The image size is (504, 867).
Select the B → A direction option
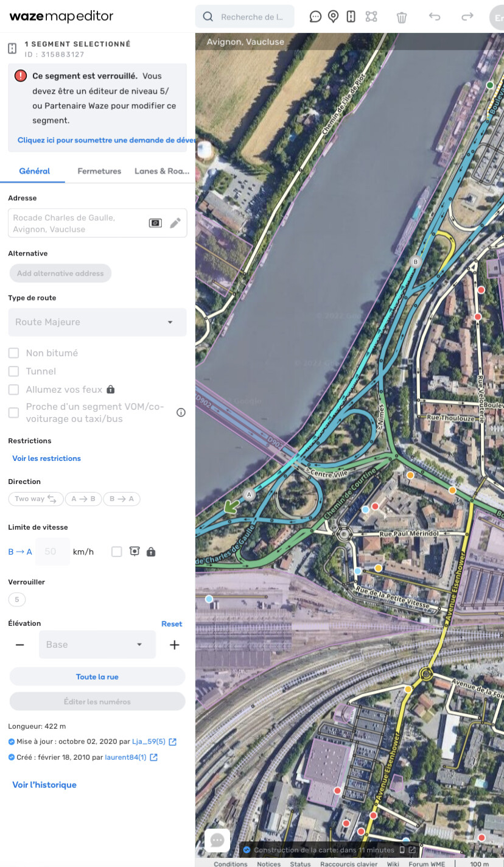pyautogui.click(x=122, y=499)
